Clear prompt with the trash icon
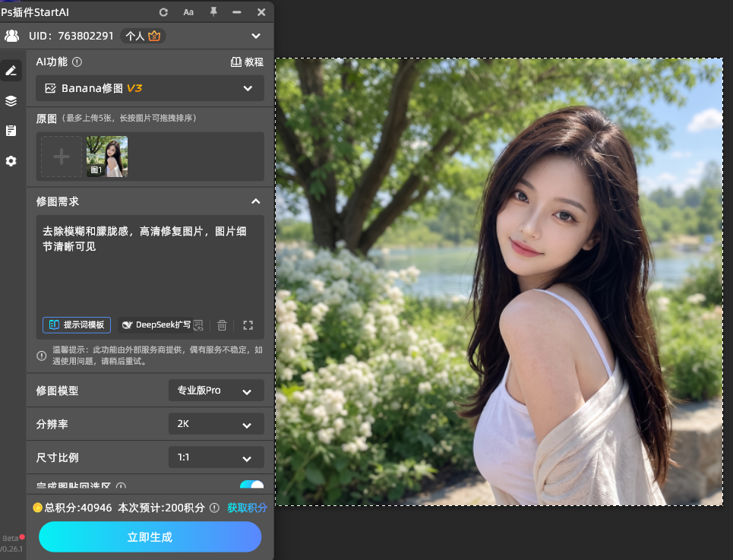Viewport: 733px width, 560px height. tap(222, 325)
